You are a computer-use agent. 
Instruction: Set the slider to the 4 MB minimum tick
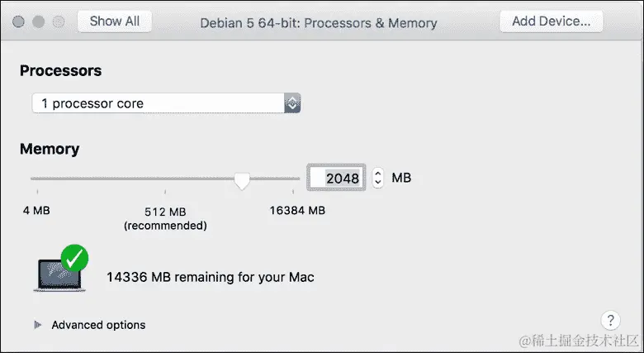(37, 192)
